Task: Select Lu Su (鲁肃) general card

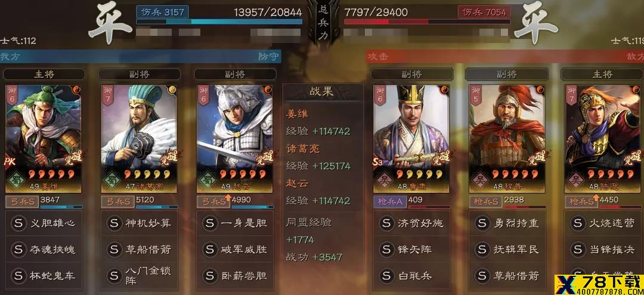Action: tap(411, 139)
